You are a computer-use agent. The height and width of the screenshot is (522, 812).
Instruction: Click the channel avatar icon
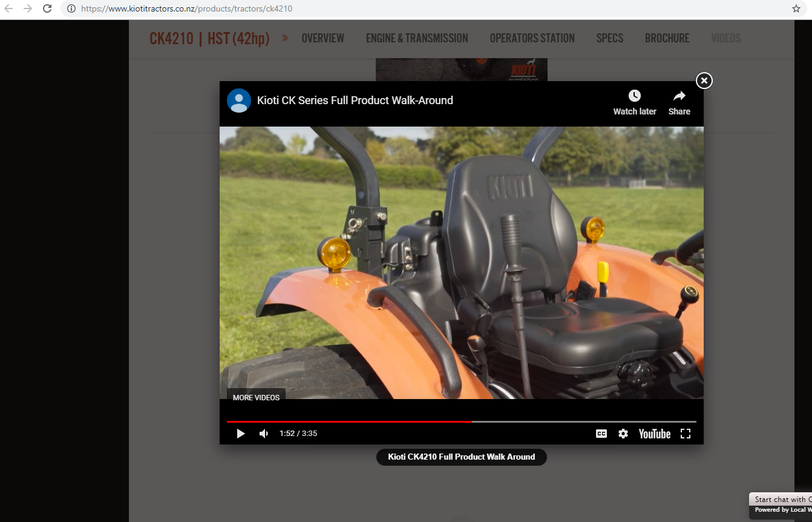(x=239, y=101)
